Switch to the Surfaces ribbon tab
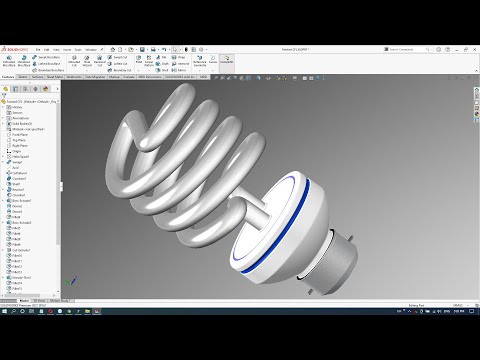Screen dimensions: 480x360 (x=37, y=77)
